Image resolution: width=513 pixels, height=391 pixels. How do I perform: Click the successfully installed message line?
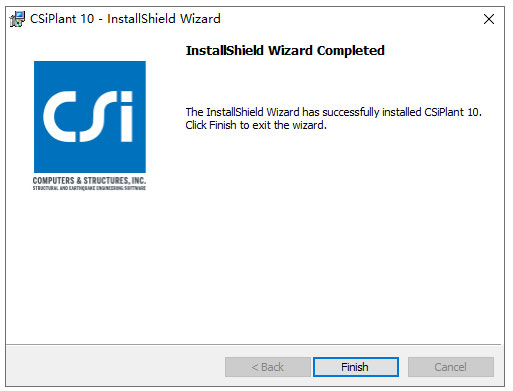333,112
